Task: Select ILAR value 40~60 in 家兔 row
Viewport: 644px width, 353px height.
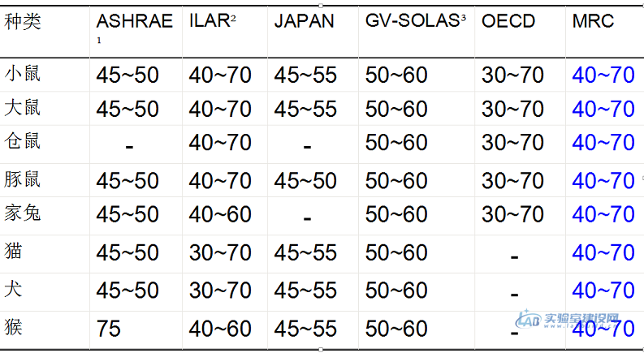Action: (220, 214)
